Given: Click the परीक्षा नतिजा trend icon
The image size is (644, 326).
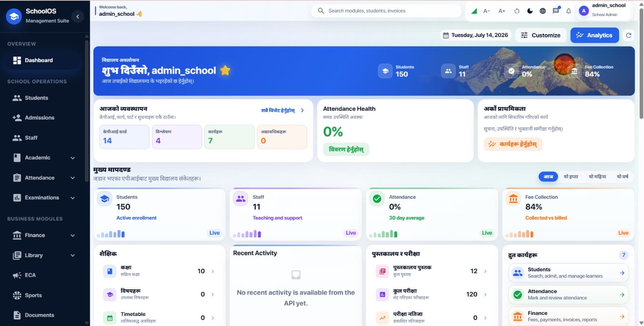Looking at the screenshot, I should point(382,318).
